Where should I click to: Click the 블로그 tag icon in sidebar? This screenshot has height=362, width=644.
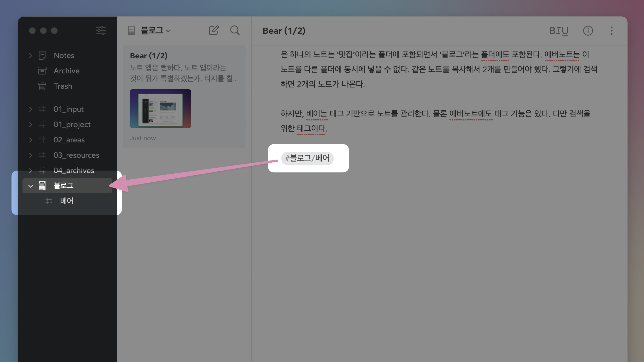coord(42,186)
